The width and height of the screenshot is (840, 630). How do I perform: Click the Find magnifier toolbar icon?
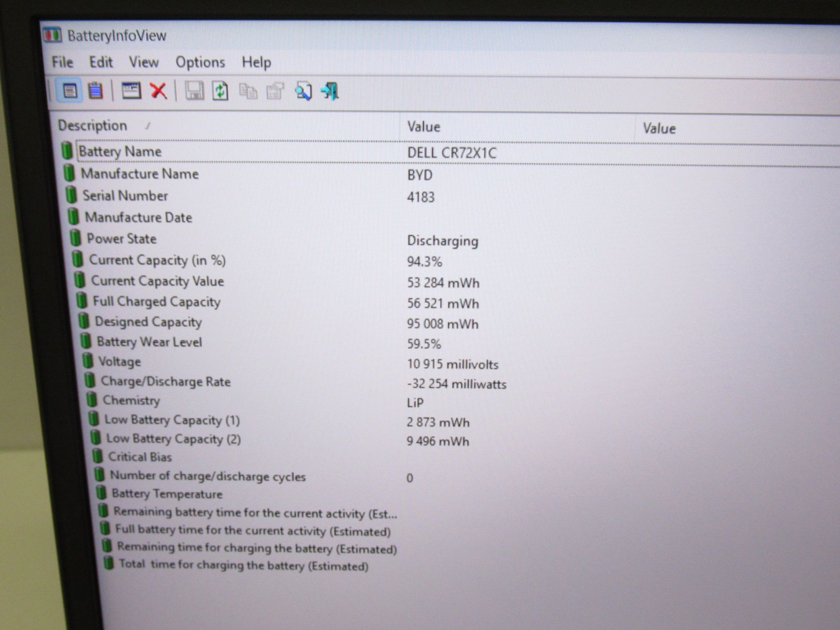(x=303, y=91)
